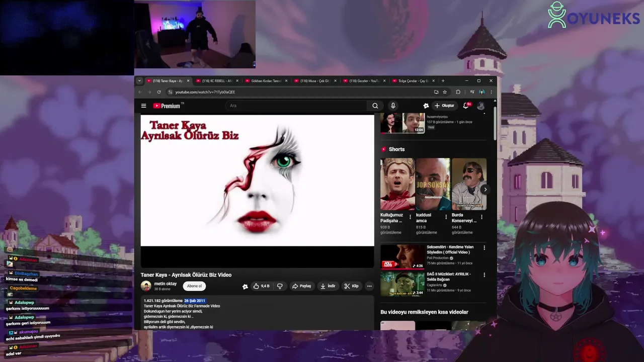Close the Gökhan Kırdar tab

pyautogui.click(x=286, y=81)
